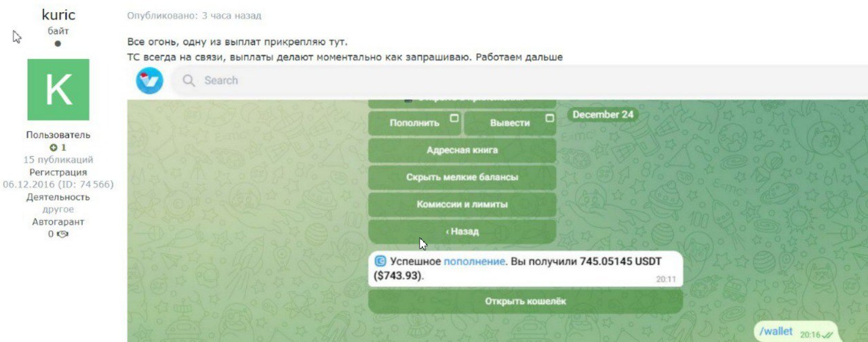Click the 15 публикаций text
Screen dimensions: 868x342
point(58,160)
